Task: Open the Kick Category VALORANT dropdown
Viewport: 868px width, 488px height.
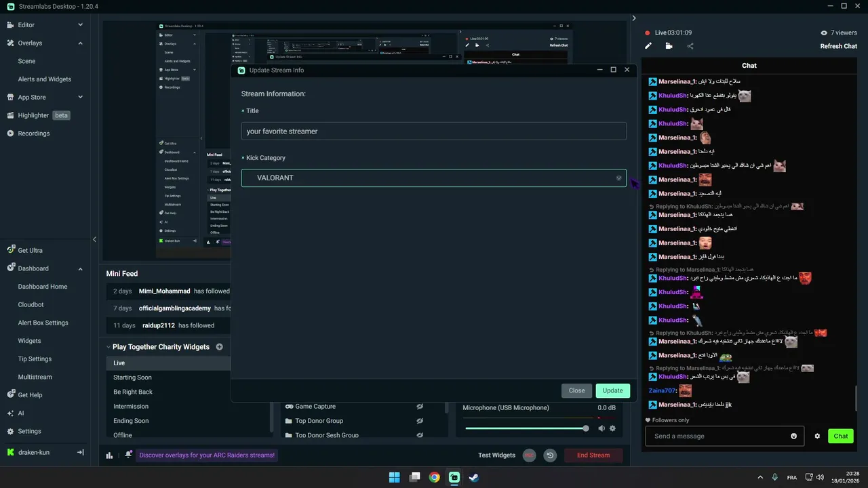Action: 434,178
